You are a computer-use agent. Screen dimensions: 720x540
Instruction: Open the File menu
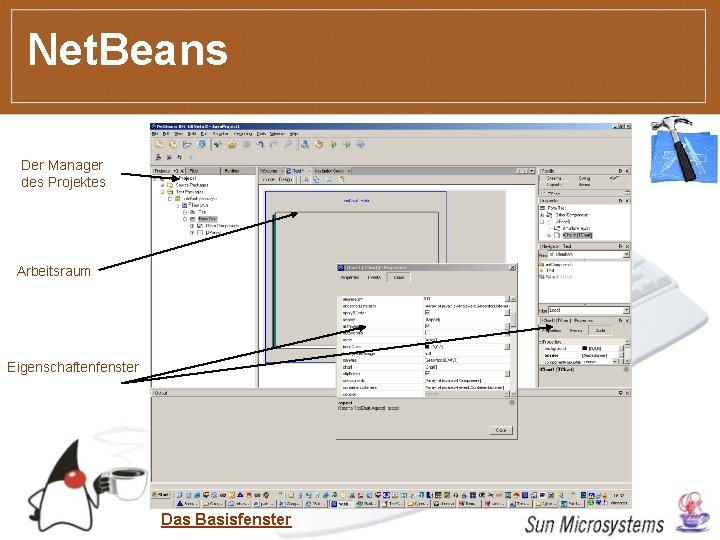click(155, 134)
